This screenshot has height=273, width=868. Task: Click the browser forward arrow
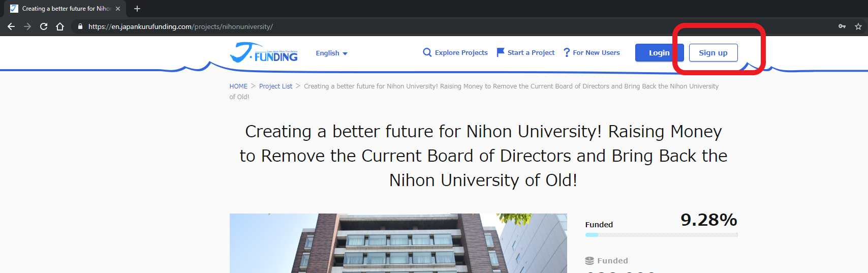click(27, 26)
